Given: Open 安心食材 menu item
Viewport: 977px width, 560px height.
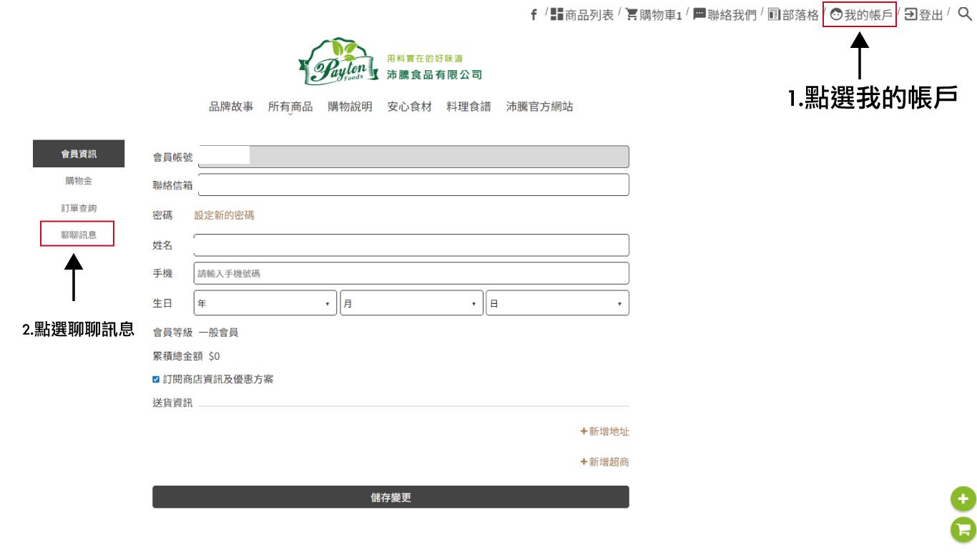Looking at the screenshot, I should 410,107.
